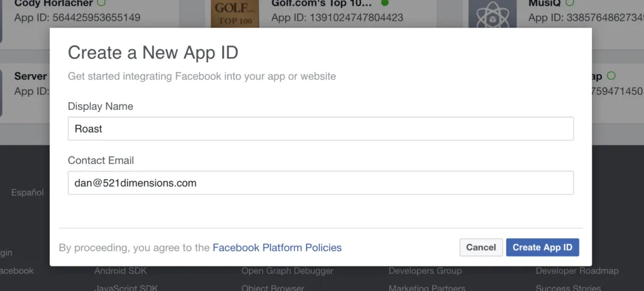Open the MusiQ app name
The width and height of the screenshot is (644, 291).
point(544,3)
